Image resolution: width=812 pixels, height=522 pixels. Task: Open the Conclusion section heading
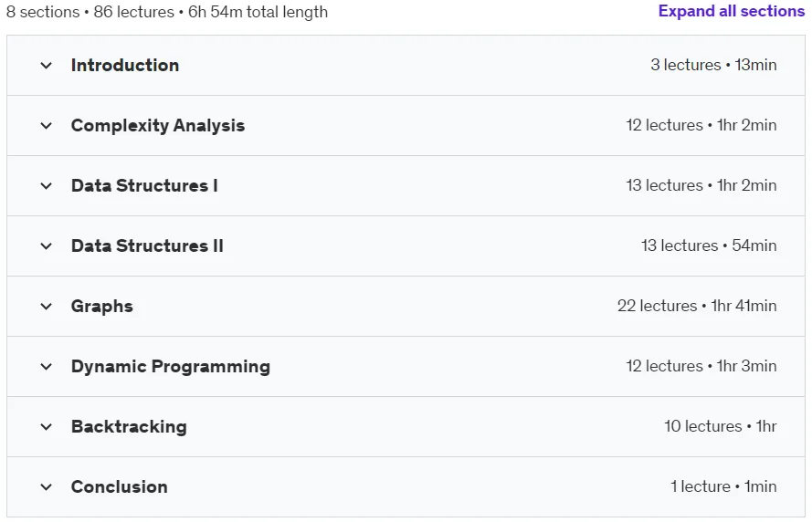[x=119, y=486]
